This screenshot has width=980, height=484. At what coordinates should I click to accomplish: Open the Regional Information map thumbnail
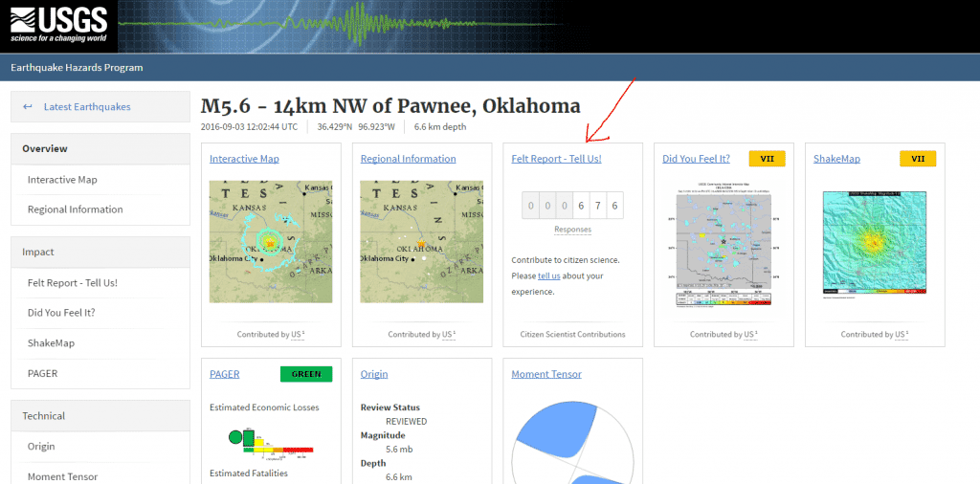421,242
